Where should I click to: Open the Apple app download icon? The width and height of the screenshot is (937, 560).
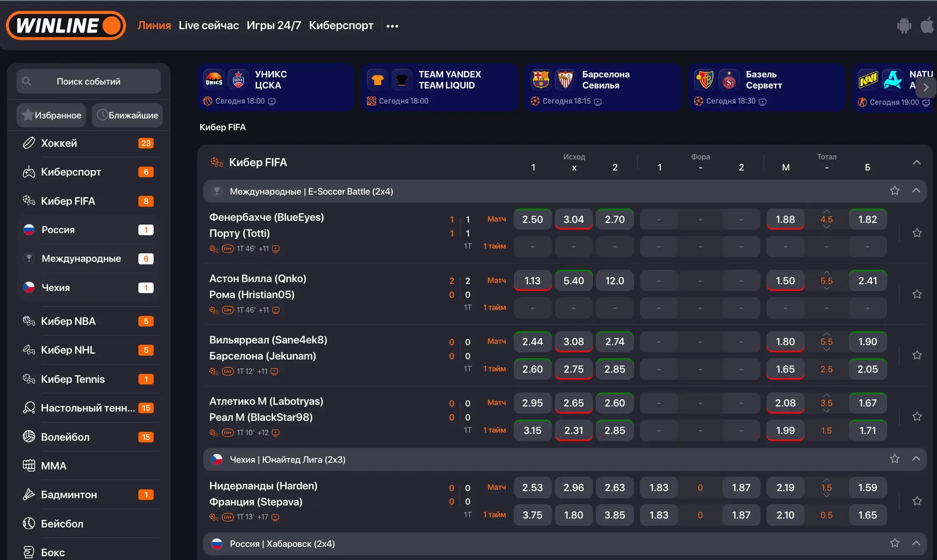pos(927,25)
